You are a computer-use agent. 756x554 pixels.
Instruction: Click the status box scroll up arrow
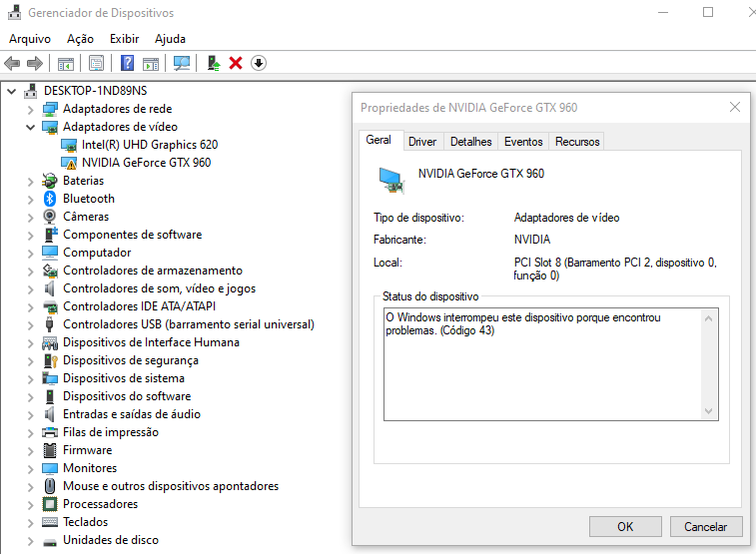click(708, 318)
